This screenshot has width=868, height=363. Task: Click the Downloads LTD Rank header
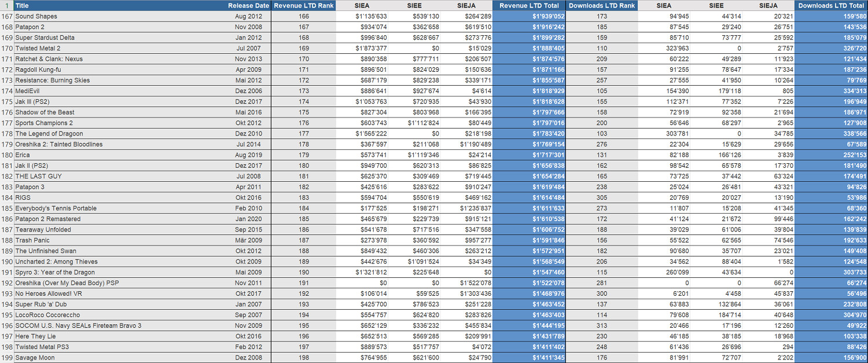point(601,5)
